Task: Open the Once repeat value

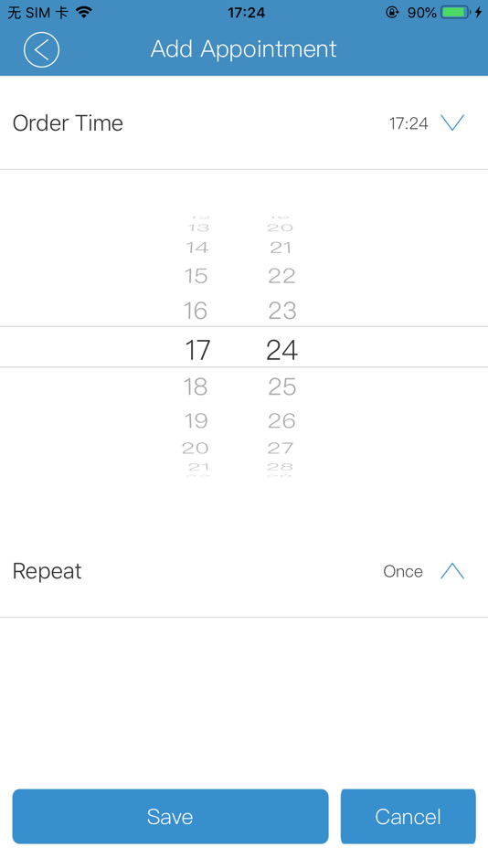Action: [x=403, y=571]
